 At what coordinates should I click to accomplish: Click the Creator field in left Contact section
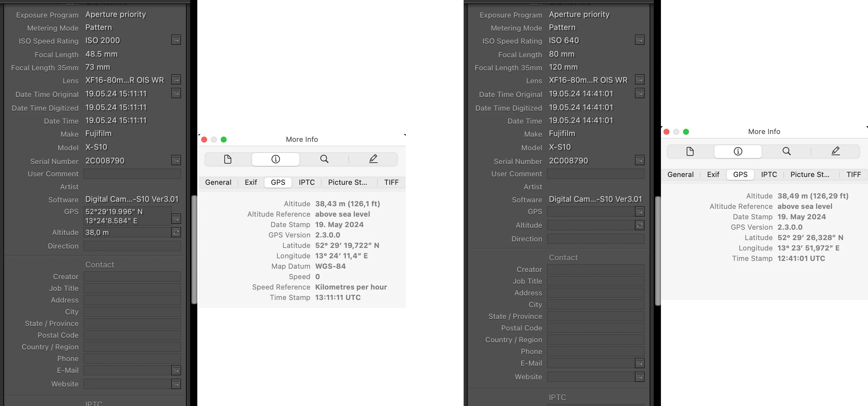click(132, 277)
